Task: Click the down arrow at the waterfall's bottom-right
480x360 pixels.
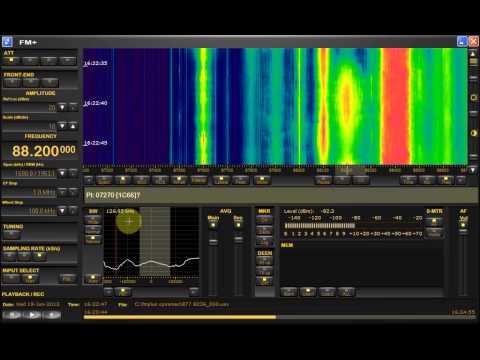Action: [x=473, y=170]
